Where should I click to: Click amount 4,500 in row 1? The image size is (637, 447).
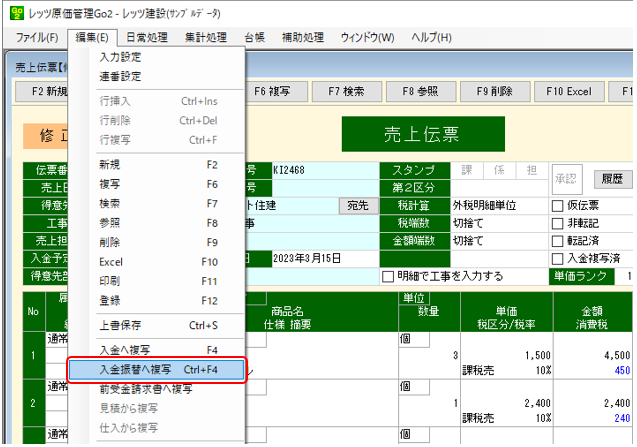click(617, 356)
